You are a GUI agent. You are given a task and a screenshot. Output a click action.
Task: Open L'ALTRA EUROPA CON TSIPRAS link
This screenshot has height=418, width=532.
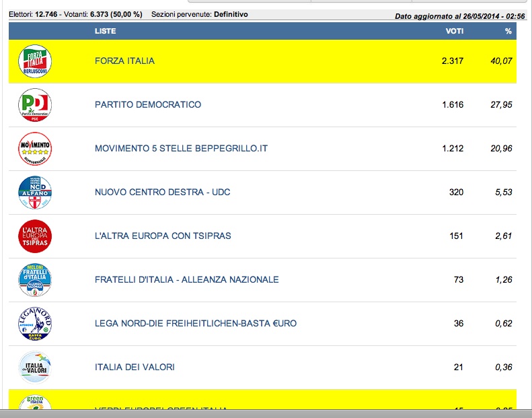pos(163,236)
